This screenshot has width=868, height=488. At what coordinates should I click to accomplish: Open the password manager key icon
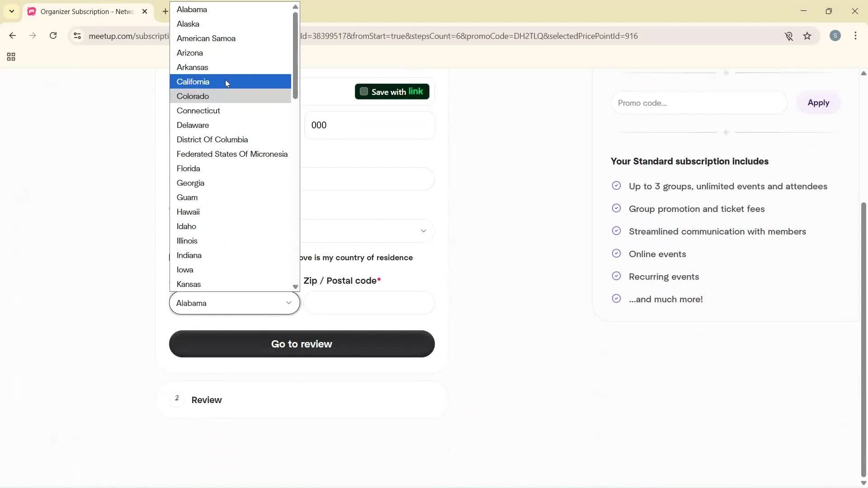point(789,36)
